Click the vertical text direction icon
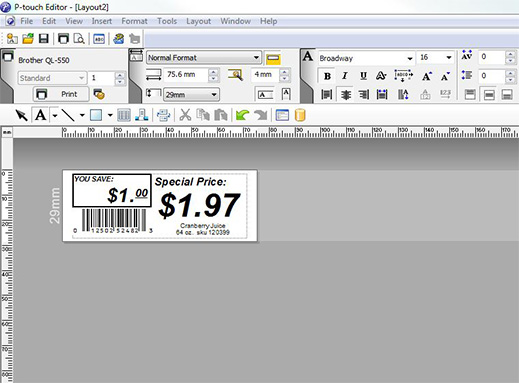The height and width of the screenshot is (383, 519). 403,95
